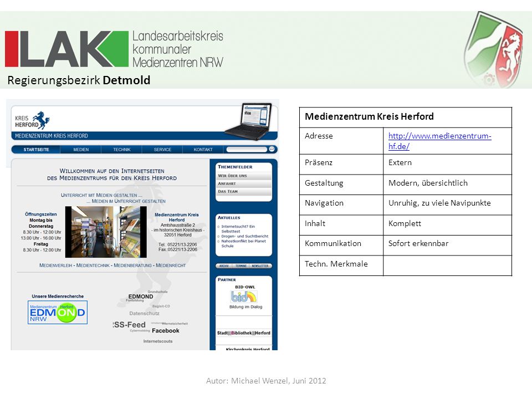
Task: Click Internetscouts in the tag cloud
Action: [158, 341]
